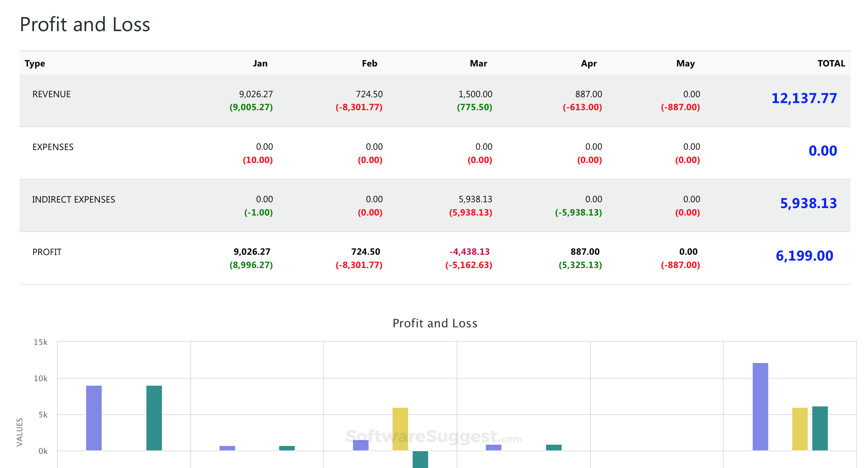Screen dimensions: 868x468
Task: Click the chart title Profit and Loss
Action: point(435,323)
